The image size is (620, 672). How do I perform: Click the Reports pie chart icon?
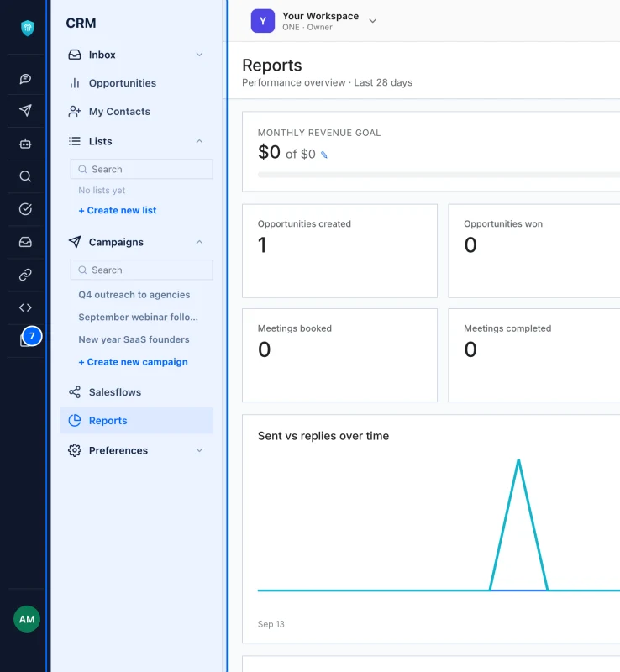coord(75,421)
